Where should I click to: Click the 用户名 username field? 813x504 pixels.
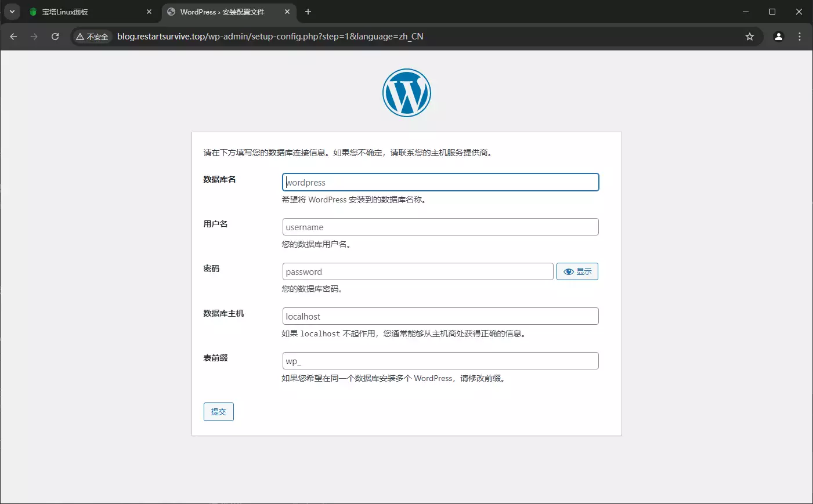tap(440, 227)
